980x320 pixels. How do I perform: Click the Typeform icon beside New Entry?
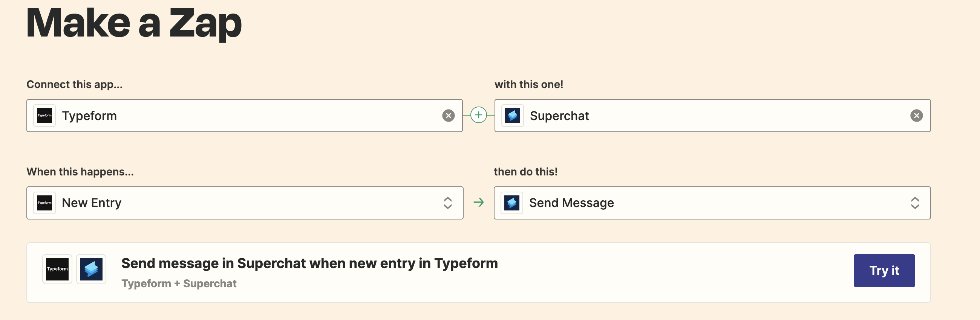point(44,203)
